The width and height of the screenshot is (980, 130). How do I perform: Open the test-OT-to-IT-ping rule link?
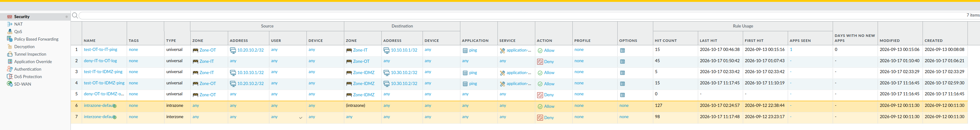[x=100, y=50]
